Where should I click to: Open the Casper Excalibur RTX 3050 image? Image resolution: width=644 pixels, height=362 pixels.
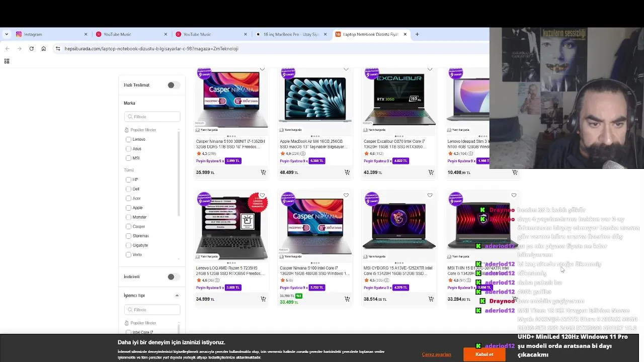click(x=399, y=99)
